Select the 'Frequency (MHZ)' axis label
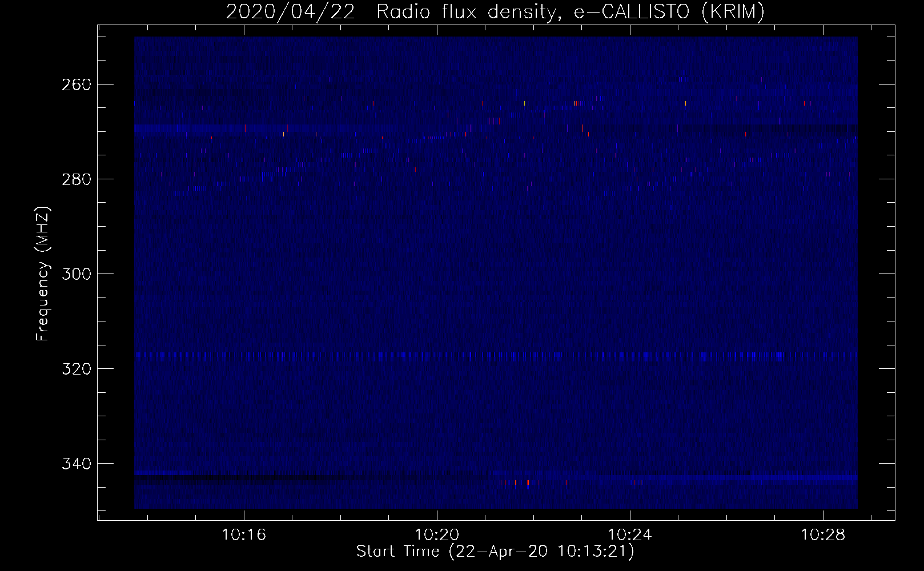 (43, 274)
